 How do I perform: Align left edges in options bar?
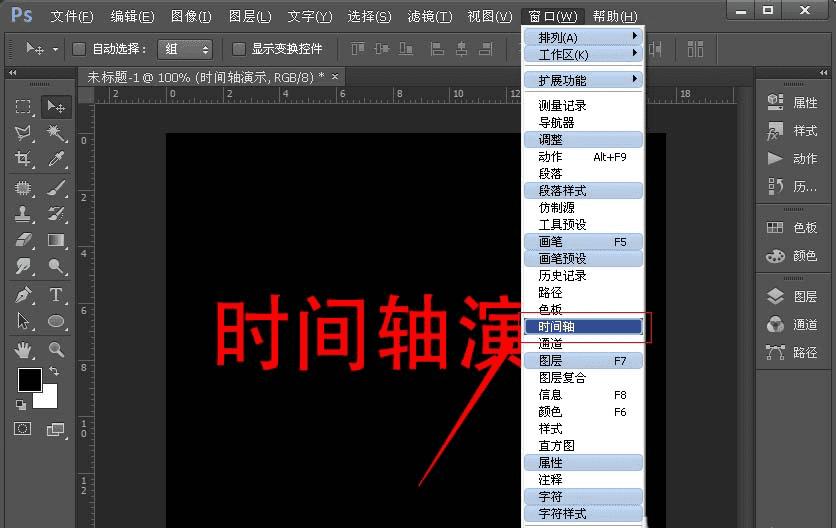(x=437, y=49)
